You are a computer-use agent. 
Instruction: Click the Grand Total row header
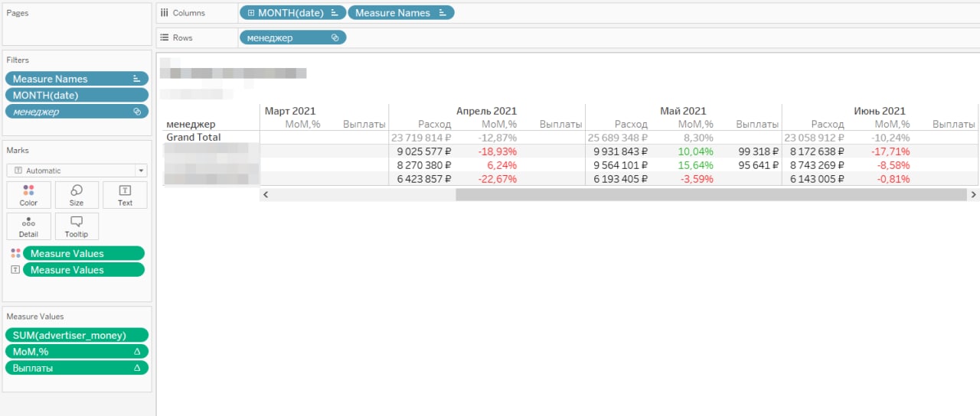pos(194,138)
